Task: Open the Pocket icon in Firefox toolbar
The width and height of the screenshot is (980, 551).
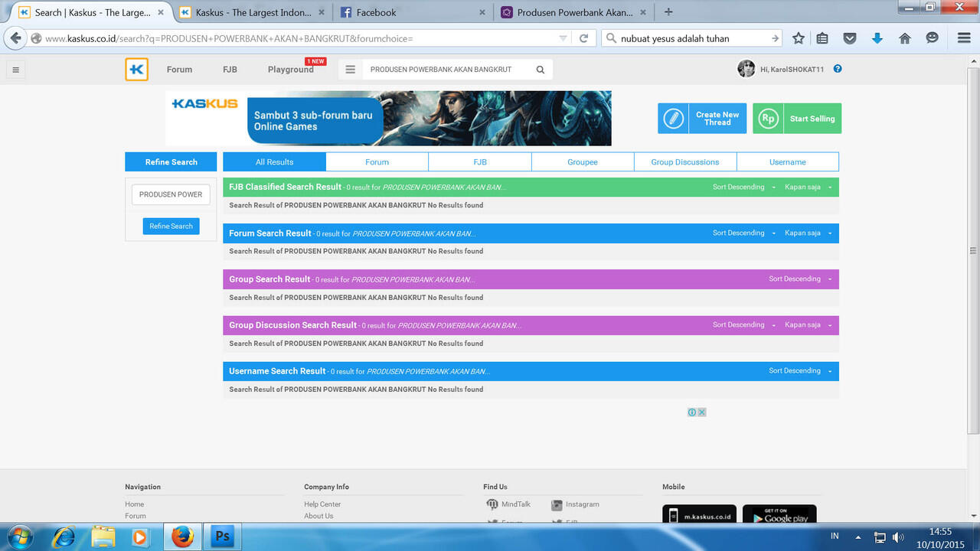Action: tap(849, 38)
